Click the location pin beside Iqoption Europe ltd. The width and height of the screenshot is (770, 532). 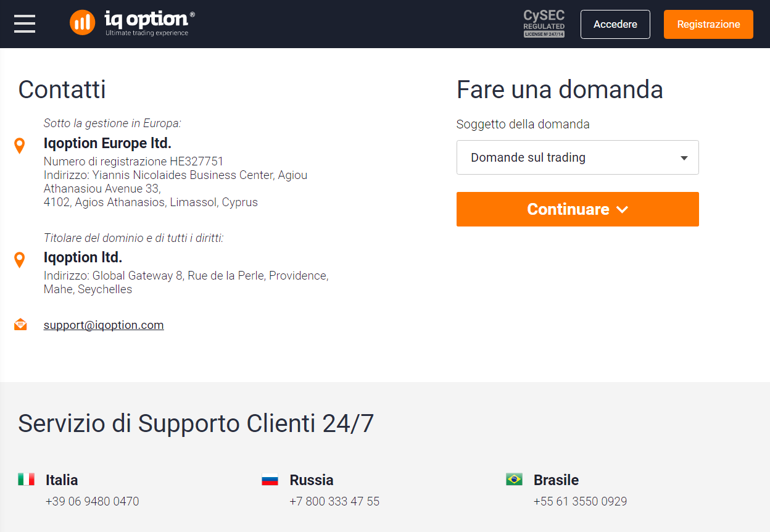click(20, 146)
